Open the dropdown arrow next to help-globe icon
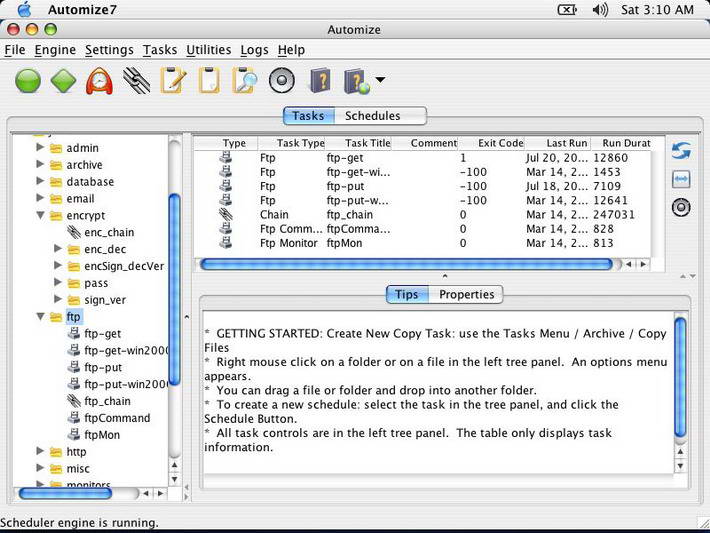The height and width of the screenshot is (533, 710). [380, 81]
